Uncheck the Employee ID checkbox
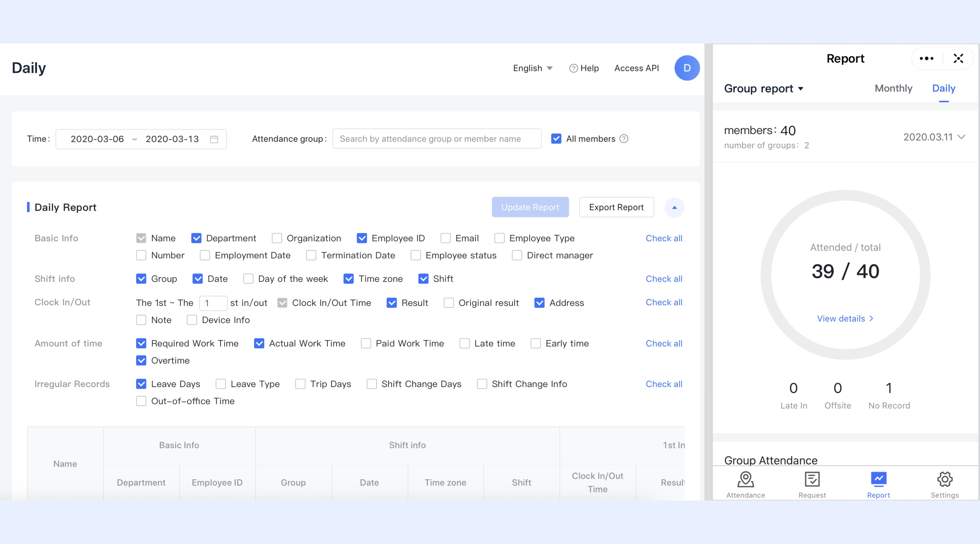This screenshot has width=980, height=544. [362, 238]
